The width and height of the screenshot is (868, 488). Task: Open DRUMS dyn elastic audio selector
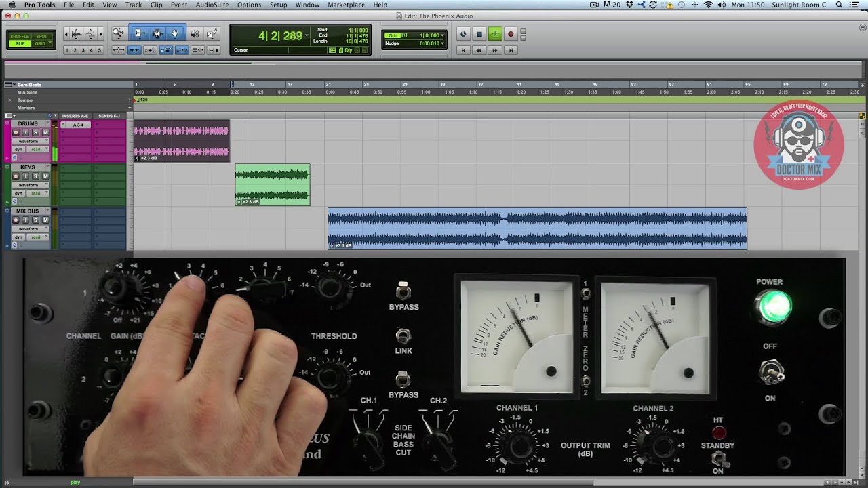click(19, 149)
